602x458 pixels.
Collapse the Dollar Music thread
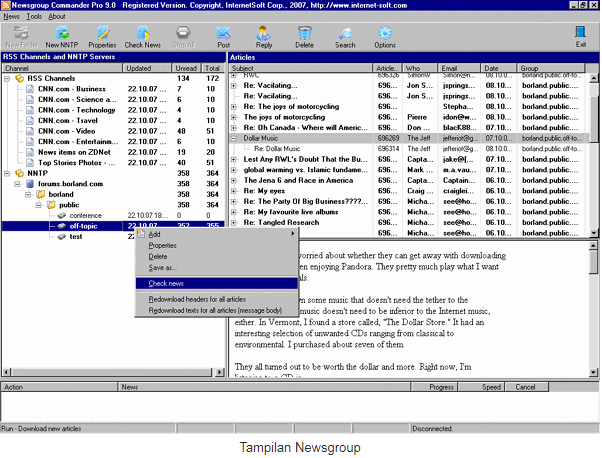pos(233,138)
